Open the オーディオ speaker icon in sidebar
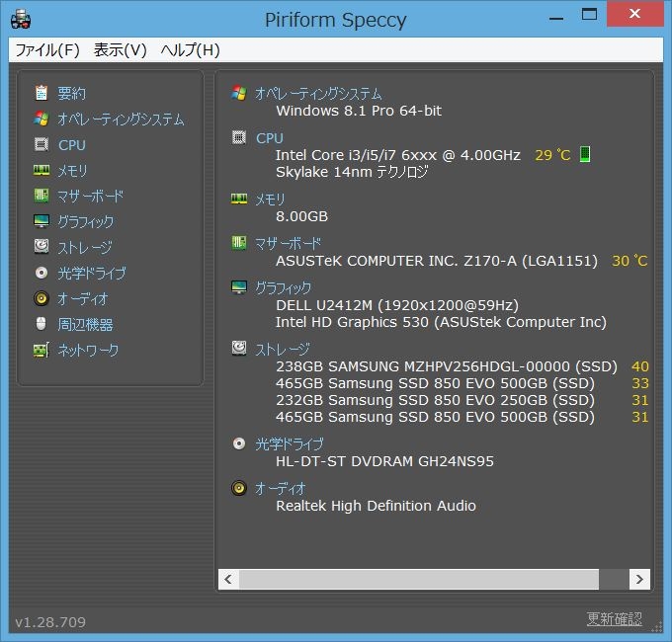 (x=42, y=298)
